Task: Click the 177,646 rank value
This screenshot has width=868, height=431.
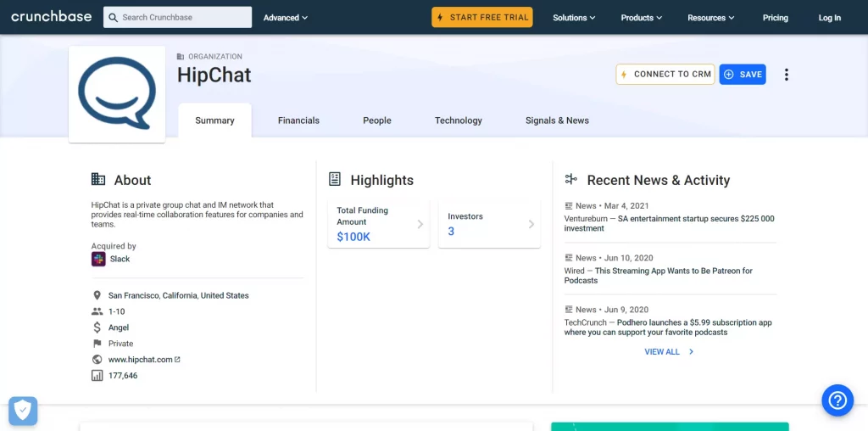Action: point(123,376)
